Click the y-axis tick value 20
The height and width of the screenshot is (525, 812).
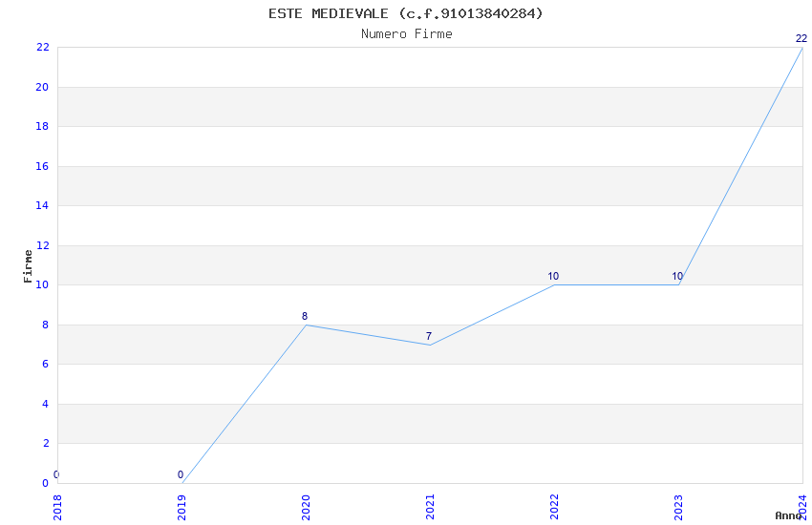coord(43,87)
